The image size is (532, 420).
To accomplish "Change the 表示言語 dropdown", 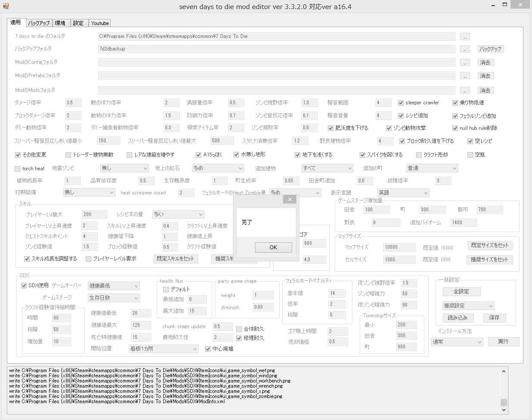I will (x=403, y=193).
